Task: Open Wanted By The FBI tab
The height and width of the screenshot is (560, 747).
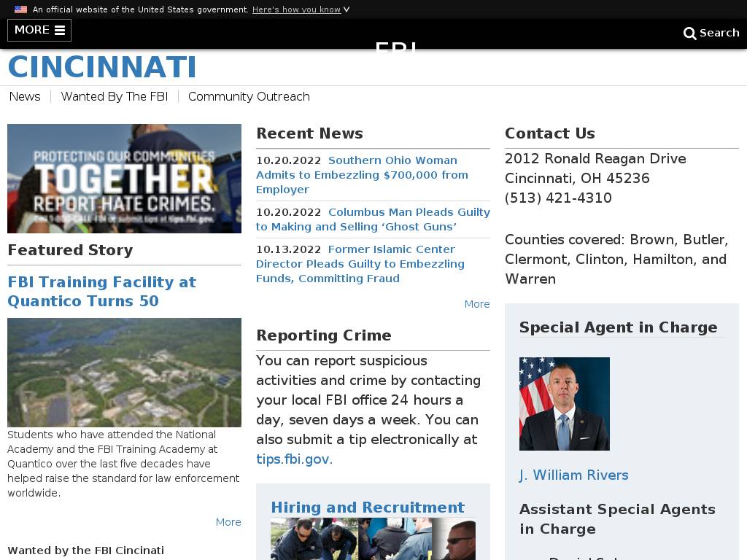Action: click(115, 97)
